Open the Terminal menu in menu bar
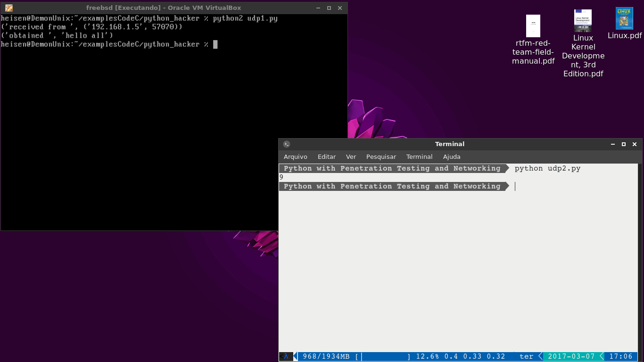The width and height of the screenshot is (644, 362). coord(419,157)
